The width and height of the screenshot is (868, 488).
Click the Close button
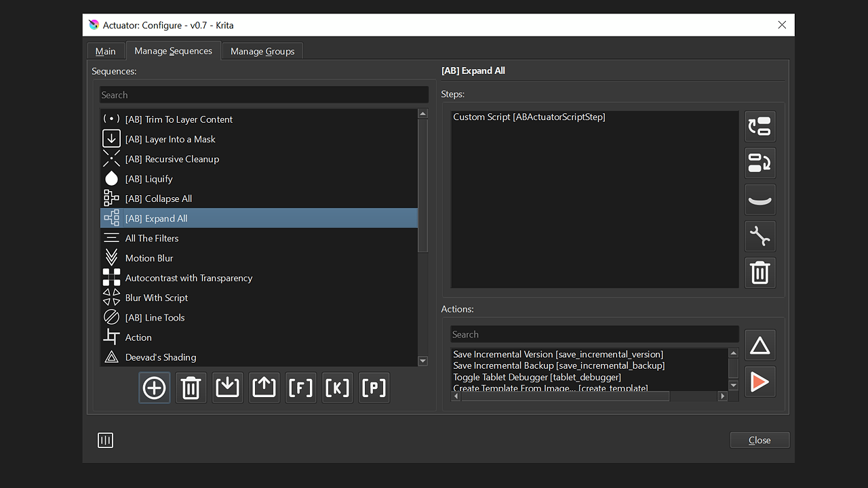point(759,441)
